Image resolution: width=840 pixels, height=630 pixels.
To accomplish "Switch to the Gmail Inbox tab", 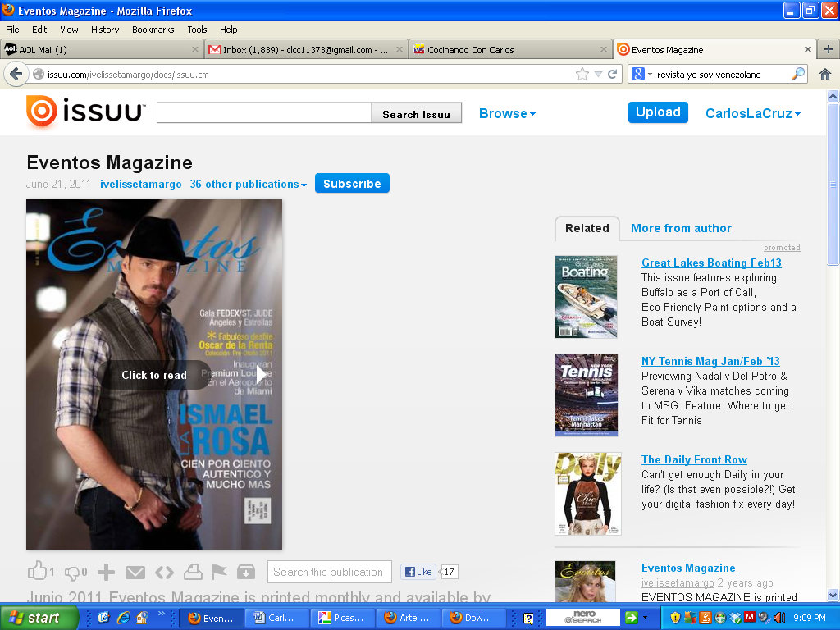I will coord(306,49).
